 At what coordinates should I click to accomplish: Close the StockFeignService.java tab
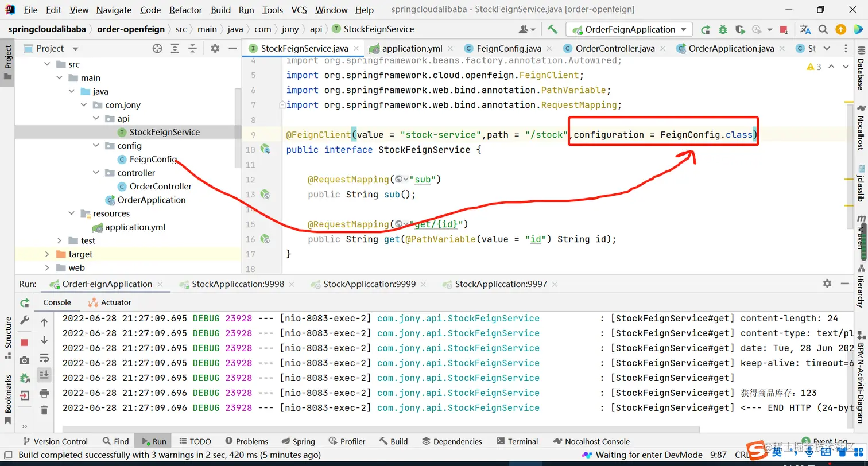[x=356, y=49]
